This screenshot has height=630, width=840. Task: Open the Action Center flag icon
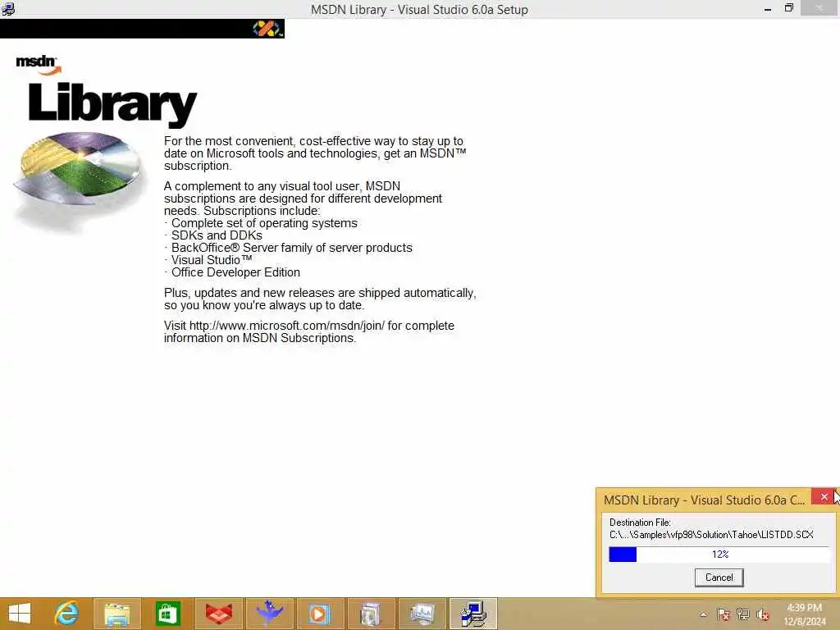(x=724, y=614)
